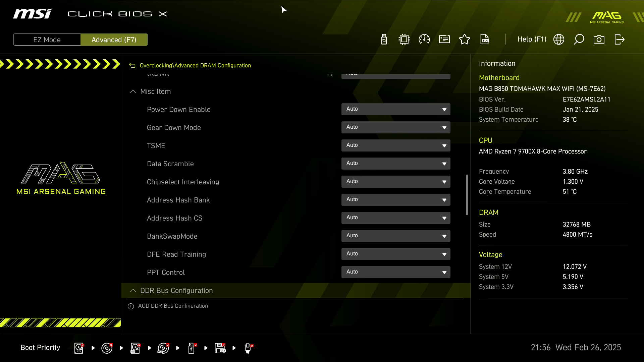Image resolution: width=644 pixels, height=362 pixels.
Task: Switch to EZ Mode tab
Action: [47, 39]
